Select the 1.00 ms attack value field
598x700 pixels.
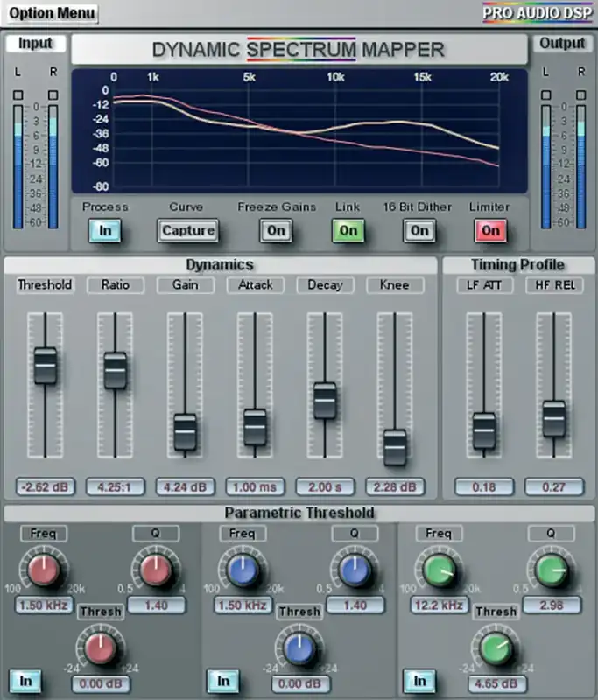[255, 486]
